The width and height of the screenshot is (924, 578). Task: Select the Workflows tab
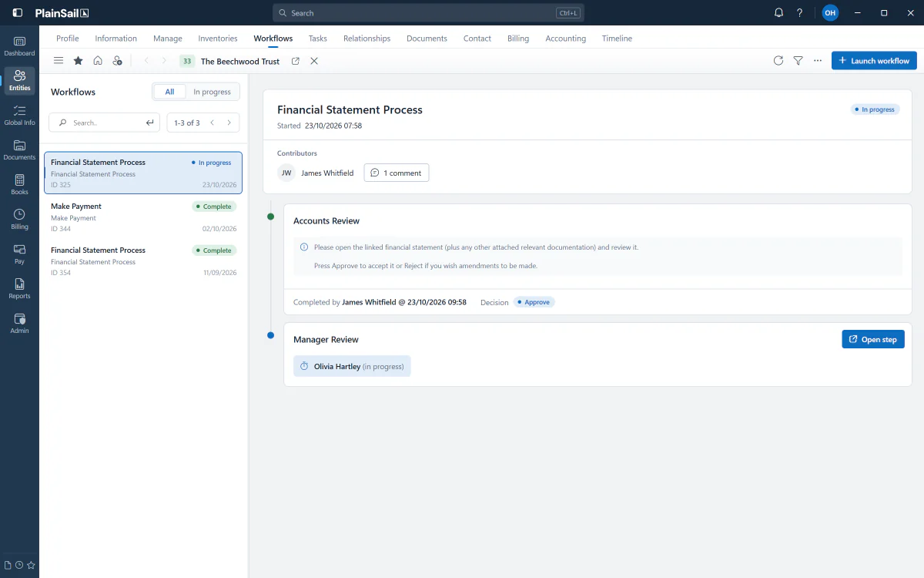point(273,39)
